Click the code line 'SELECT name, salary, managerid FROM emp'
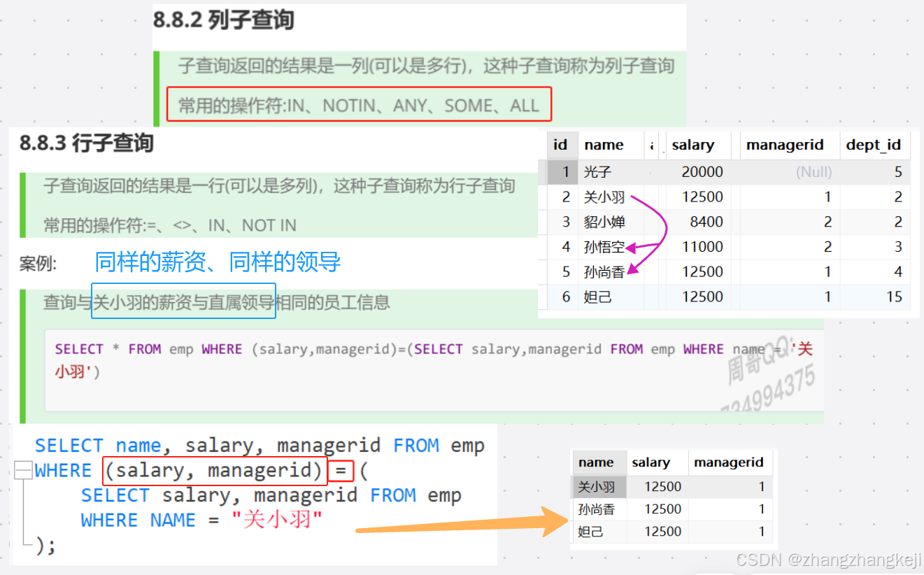924x575 pixels. click(260, 446)
